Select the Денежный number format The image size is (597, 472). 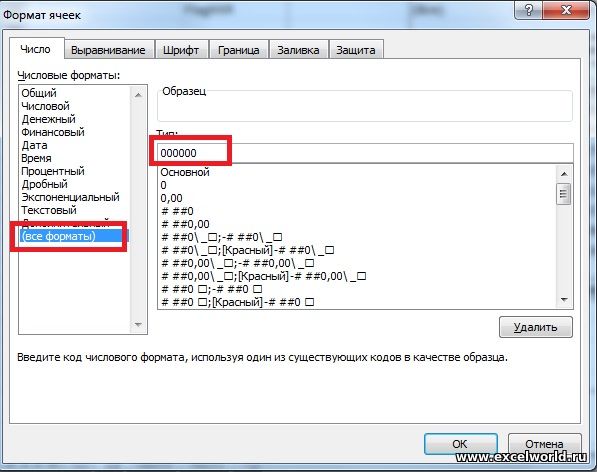48,119
